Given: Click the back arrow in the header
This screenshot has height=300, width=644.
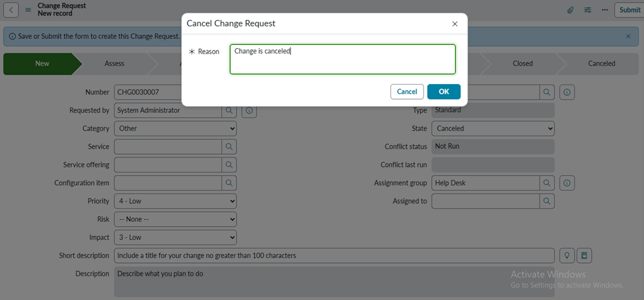Looking at the screenshot, I should (12, 10).
